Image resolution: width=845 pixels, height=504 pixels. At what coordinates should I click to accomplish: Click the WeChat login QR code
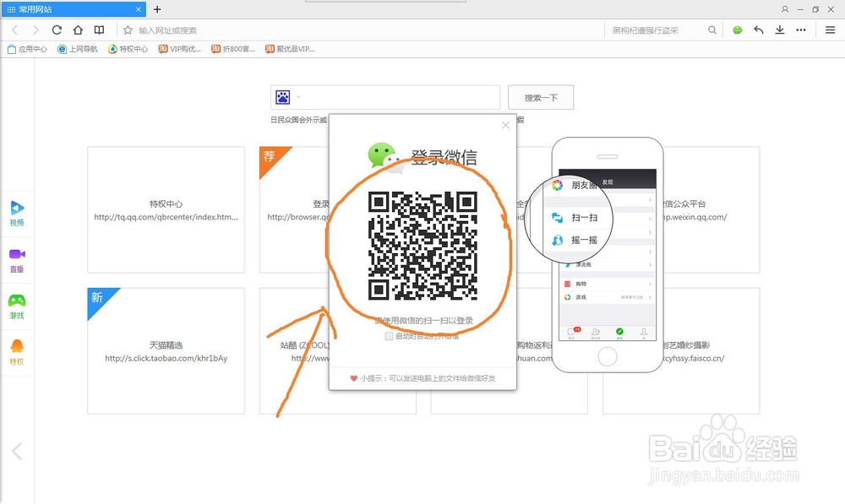[x=422, y=246]
